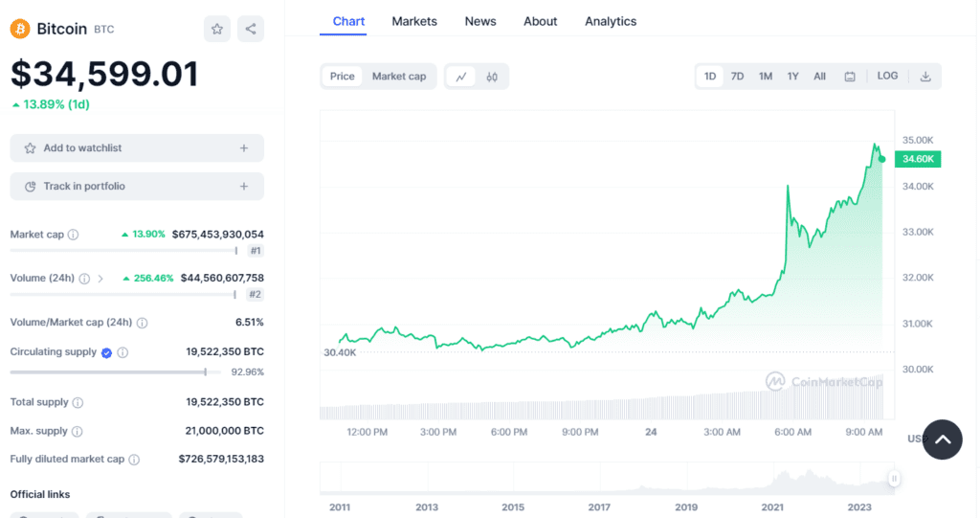Click the plus icon on Add to watchlist
980x518 pixels.
pos(244,148)
